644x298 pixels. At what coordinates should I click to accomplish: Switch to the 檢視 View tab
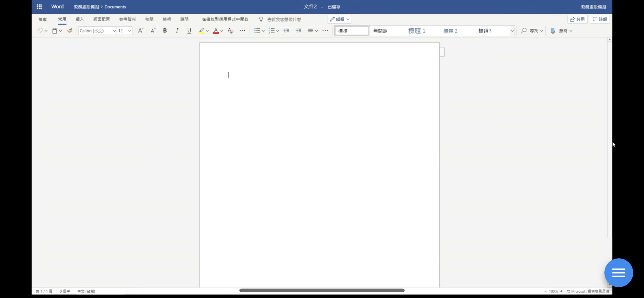coord(167,19)
